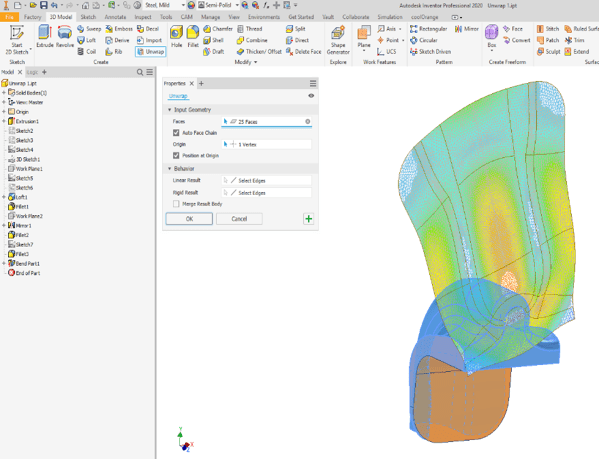Toggle preview eye icon in Properties

[311, 96]
